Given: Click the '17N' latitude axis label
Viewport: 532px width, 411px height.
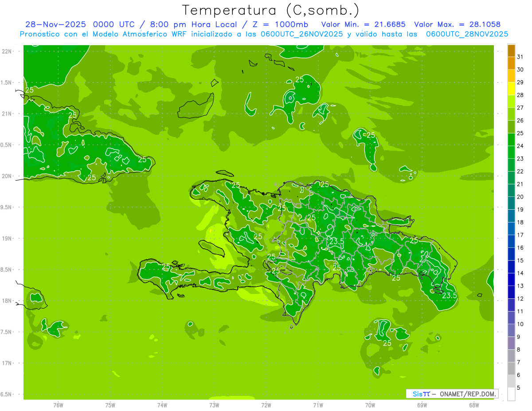Looking at the screenshot, I should (6, 363).
